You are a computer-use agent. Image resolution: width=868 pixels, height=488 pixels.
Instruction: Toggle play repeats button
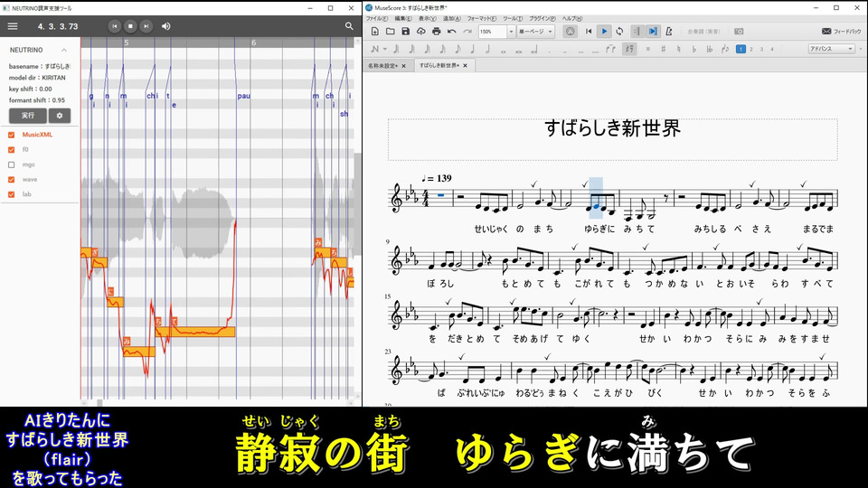click(x=637, y=32)
